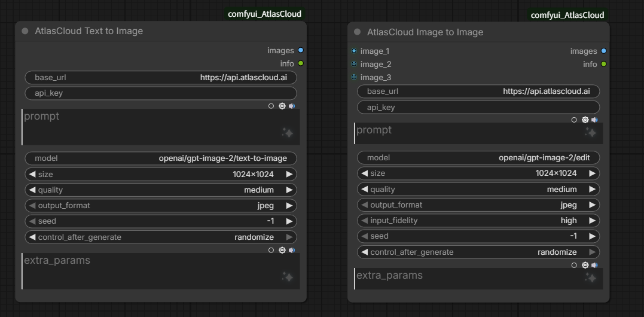
Task: Select next quality in Text to Image node
Action: 289,190
